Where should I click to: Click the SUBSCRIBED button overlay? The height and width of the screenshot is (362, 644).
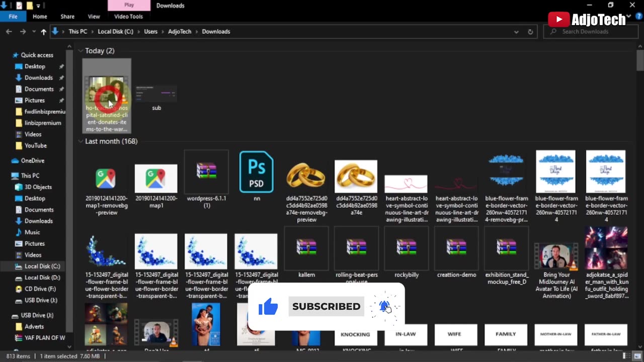(326, 306)
